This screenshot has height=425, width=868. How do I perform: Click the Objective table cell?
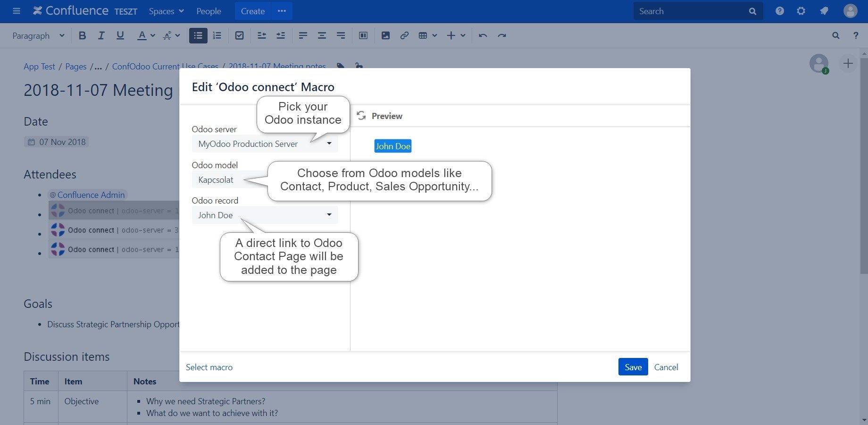tap(92, 407)
